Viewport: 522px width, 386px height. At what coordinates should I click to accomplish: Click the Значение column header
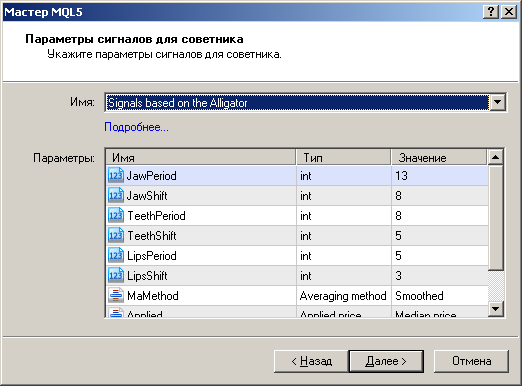click(x=439, y=157)
